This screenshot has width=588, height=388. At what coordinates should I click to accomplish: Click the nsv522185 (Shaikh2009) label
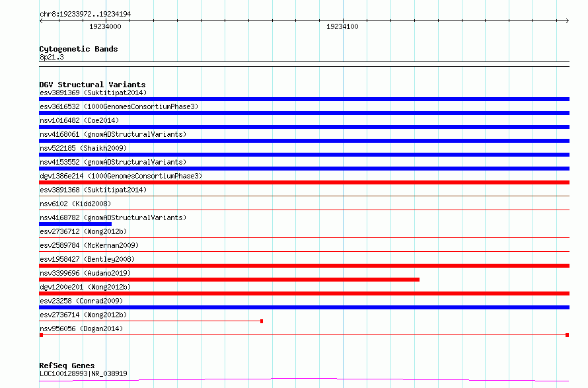pyautogui.click(x=83, y=148)
